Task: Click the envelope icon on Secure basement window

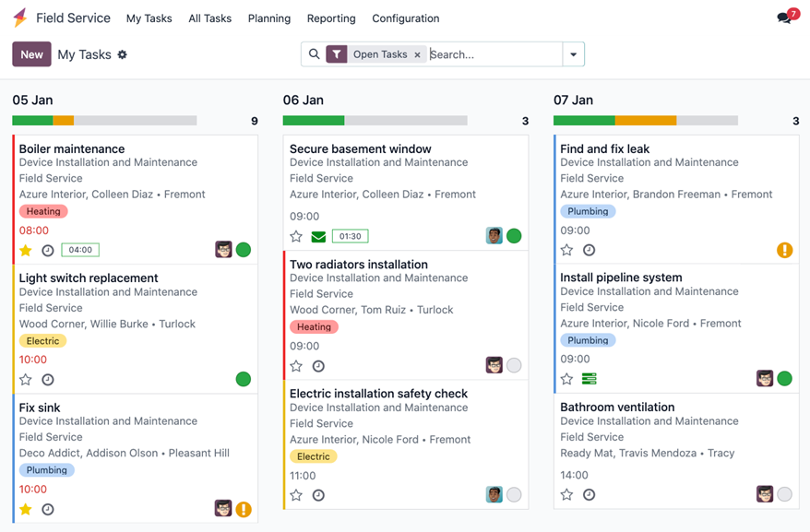Action: pyautogui.click(x=318, y=236)
